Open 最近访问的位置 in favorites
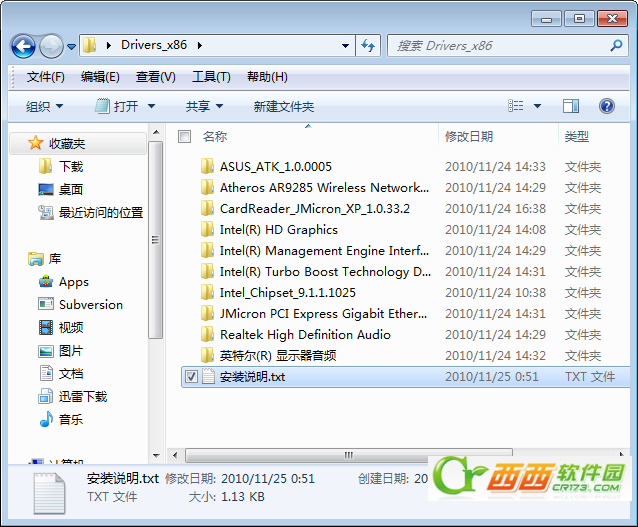Viewport: 638px width, 527px height. point(101,212)
